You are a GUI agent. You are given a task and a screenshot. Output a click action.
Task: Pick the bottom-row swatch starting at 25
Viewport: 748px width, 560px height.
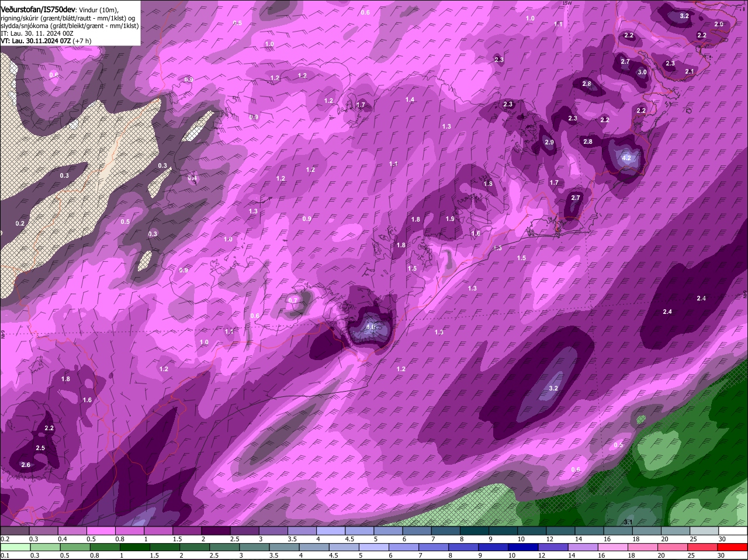pyautogui.click(x=704, y=548)
